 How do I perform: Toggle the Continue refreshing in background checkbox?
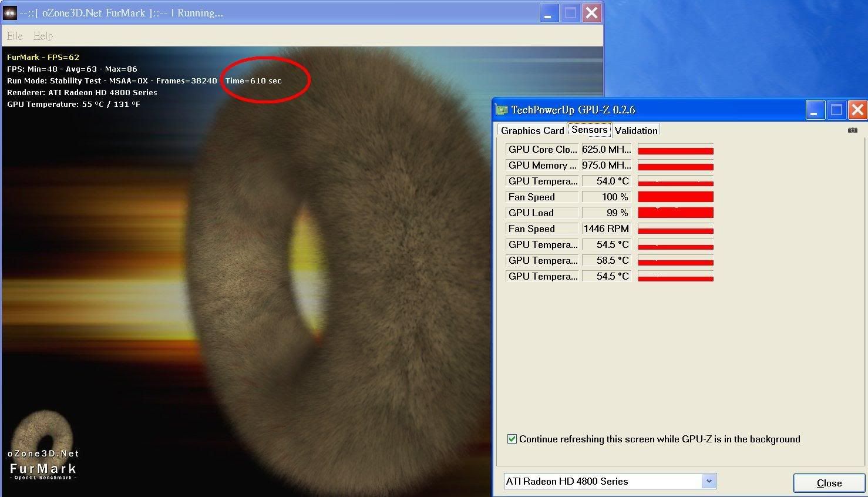(x=512, y=439)
